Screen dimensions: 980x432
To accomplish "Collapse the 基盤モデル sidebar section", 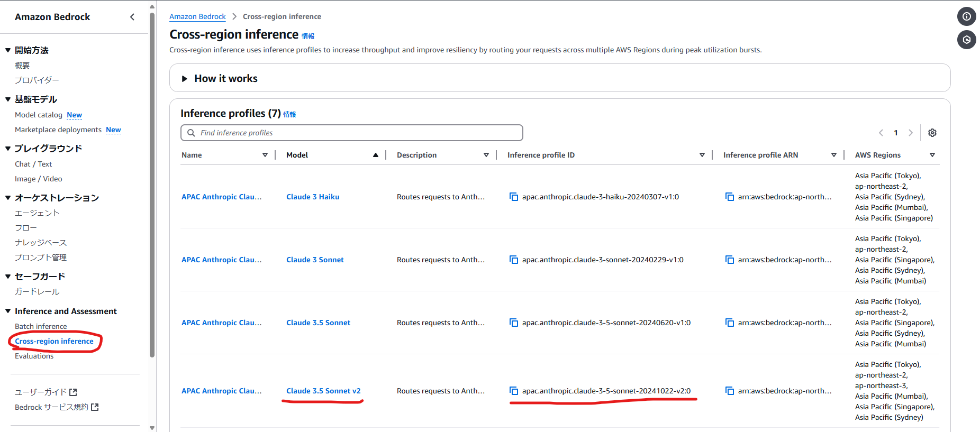I will tap(8, 99).
